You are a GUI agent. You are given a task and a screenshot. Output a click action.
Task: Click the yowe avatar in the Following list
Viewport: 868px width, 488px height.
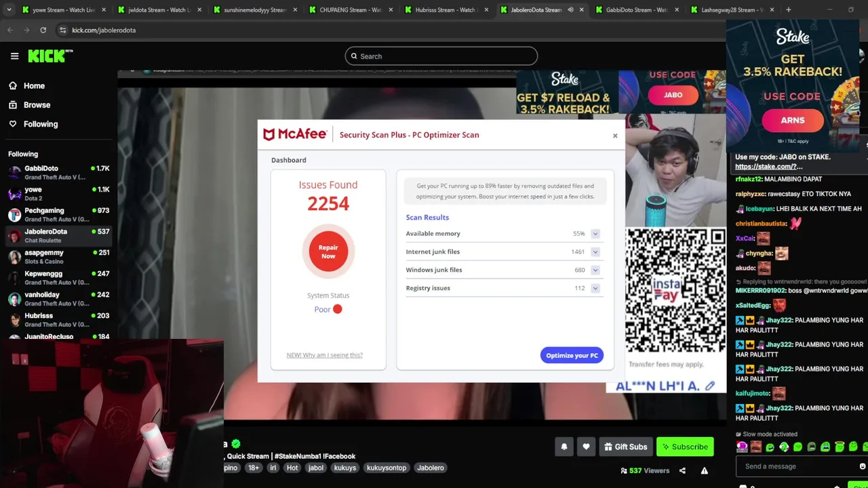click(x=14, y=193)
